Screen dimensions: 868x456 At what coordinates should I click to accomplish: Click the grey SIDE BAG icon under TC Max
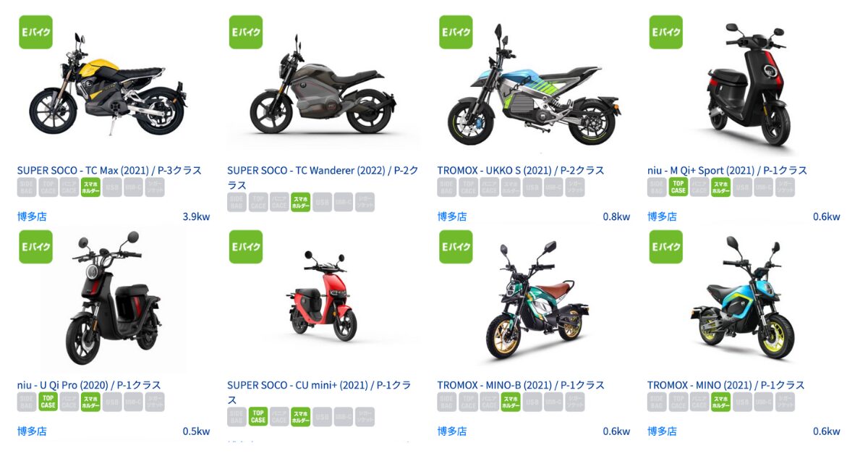[27, 187]
